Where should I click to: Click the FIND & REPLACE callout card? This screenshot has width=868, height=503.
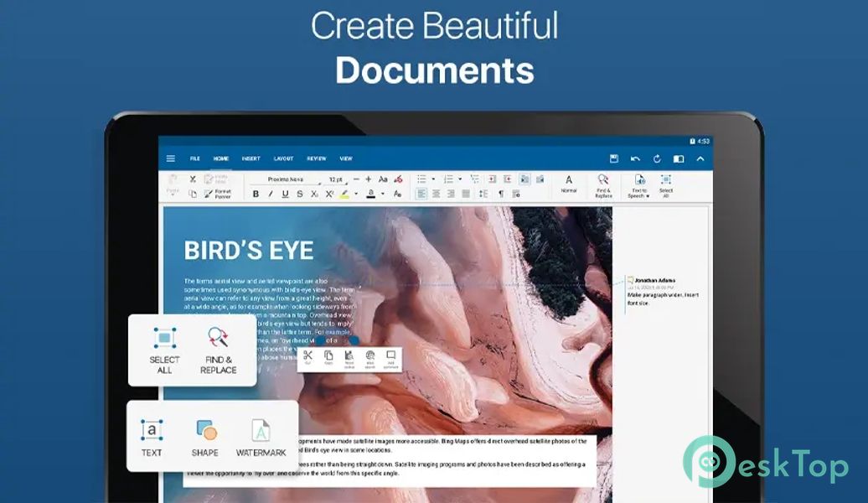(218, 350)
